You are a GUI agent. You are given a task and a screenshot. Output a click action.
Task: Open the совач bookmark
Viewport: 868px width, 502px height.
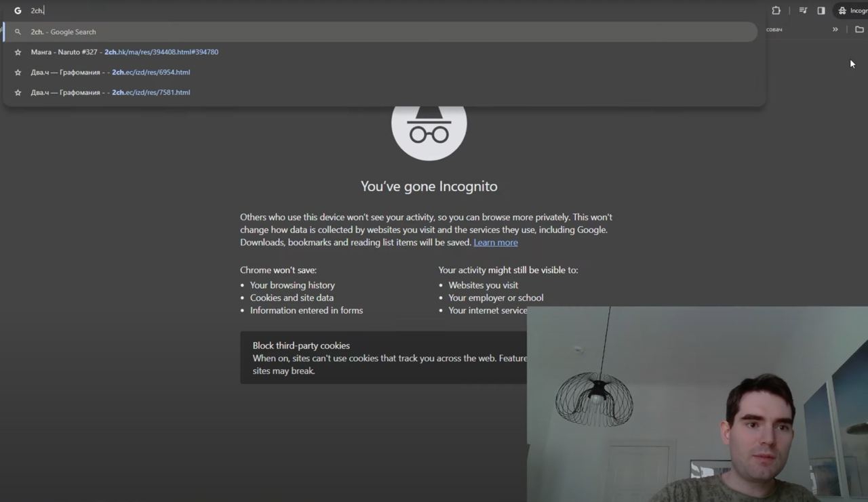(774, 30)
